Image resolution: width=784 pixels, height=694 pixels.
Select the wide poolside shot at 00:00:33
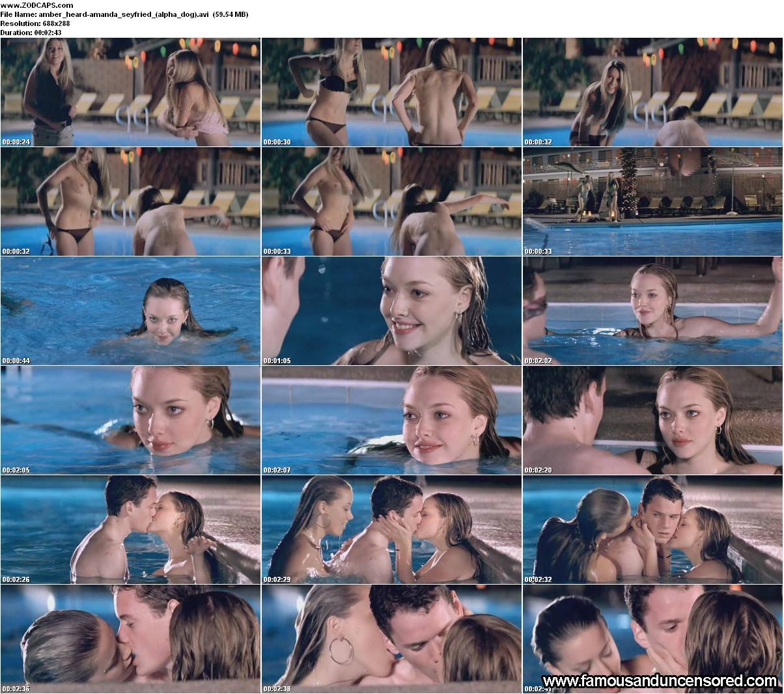652,201
